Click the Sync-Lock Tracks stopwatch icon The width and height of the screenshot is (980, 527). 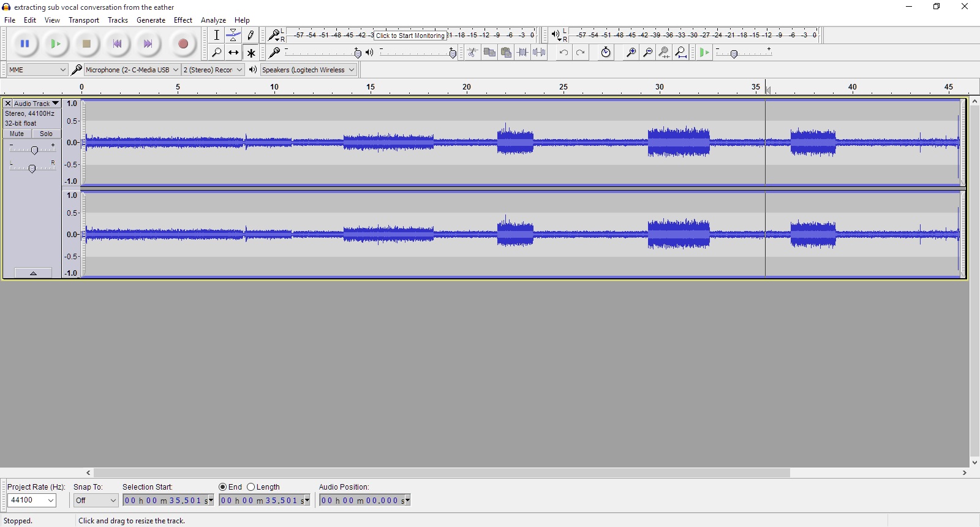tap(606, 53)
